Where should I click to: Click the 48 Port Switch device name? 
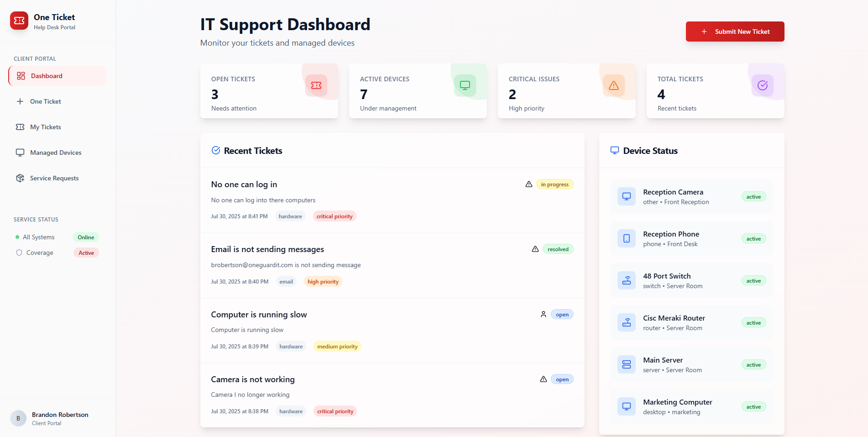click(667, 276)
